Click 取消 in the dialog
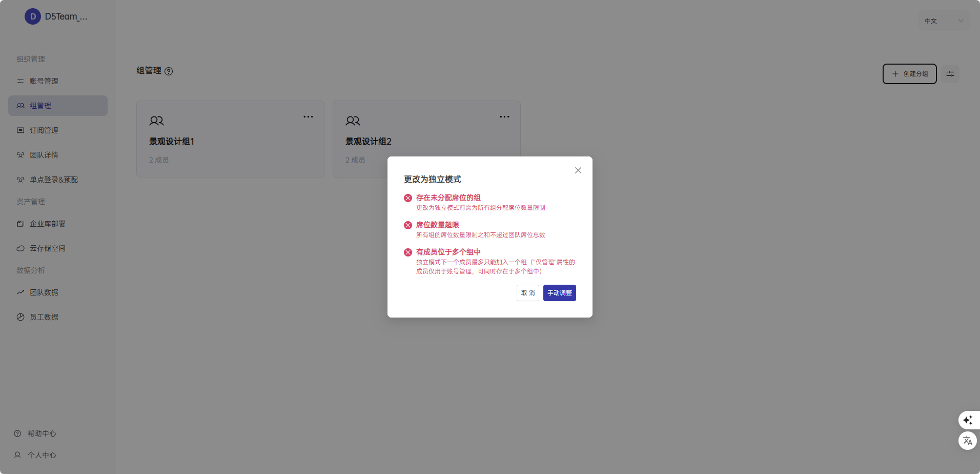The width and height of the screenshot is (980, 474). tap(528, 293)
